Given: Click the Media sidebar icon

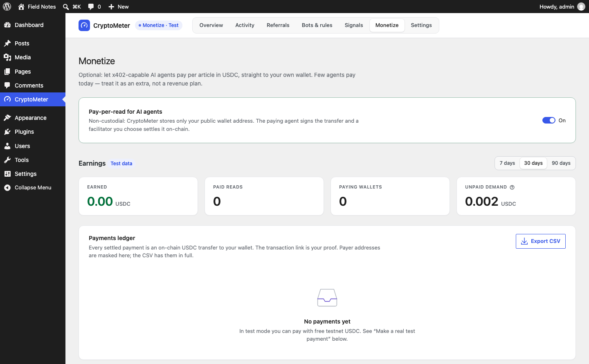Looking at the screenshot, I should pyautogui.click(x=7, y=57).
